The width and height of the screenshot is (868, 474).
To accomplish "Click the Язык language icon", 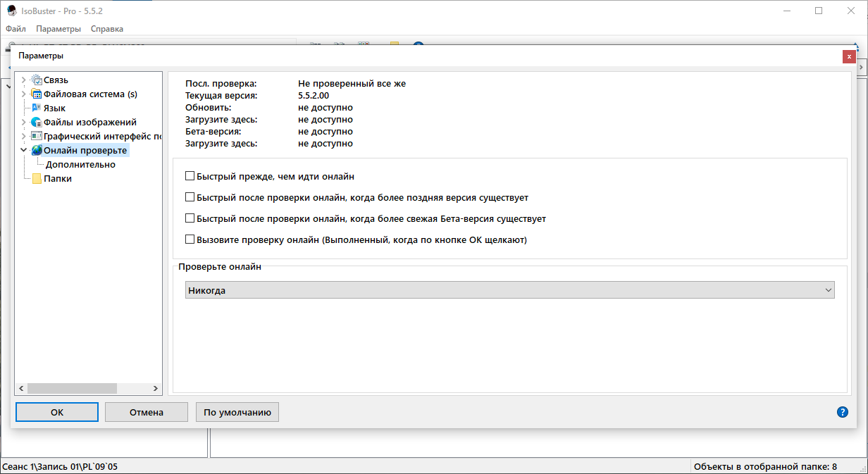I will (x=37, y=108).
